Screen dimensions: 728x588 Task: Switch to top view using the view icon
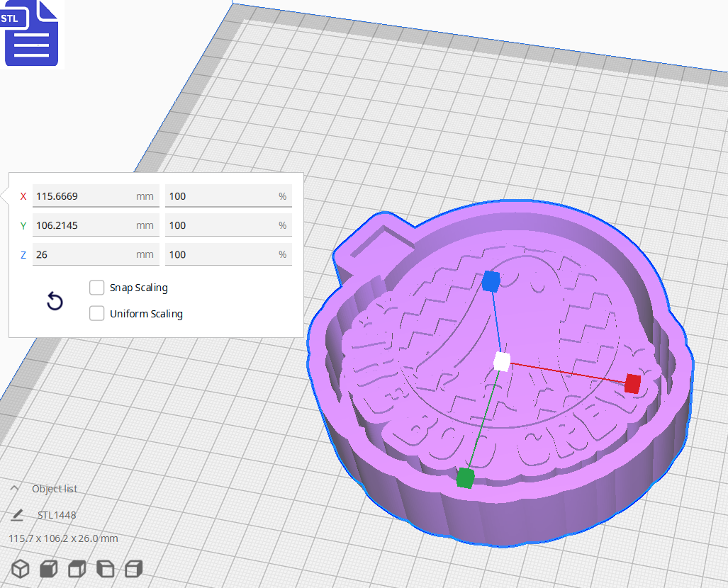[x=76, y=569]
